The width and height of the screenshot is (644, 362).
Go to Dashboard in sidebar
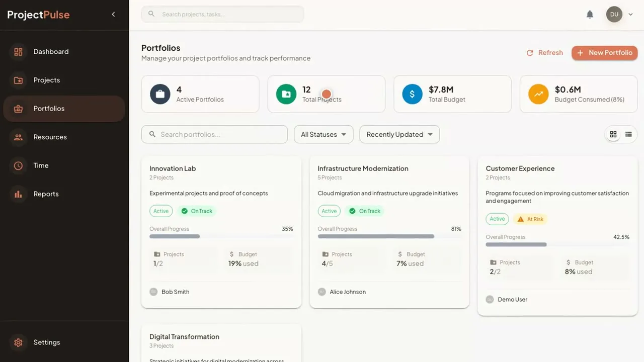(x=64, y=52)
